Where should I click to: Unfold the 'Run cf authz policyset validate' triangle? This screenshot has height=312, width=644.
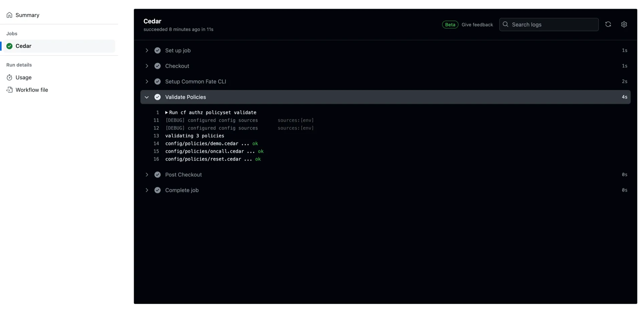pos(166,113)
